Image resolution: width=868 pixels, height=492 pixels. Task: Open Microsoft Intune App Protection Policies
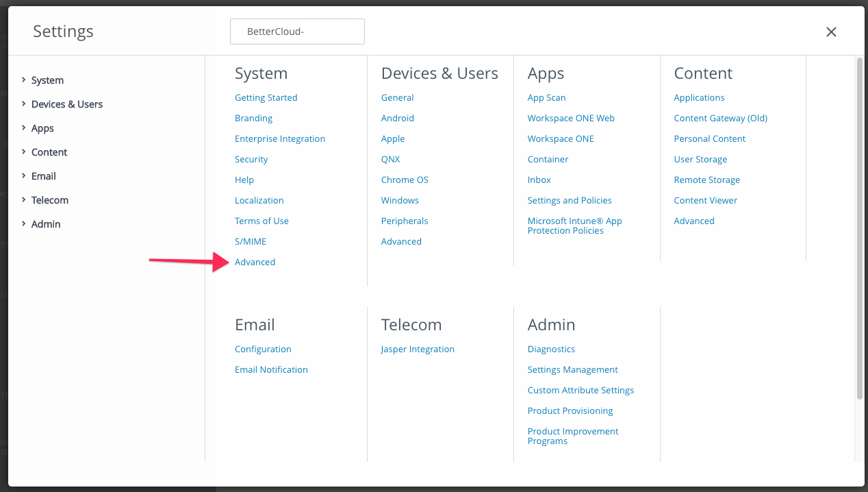coord(574,225)
